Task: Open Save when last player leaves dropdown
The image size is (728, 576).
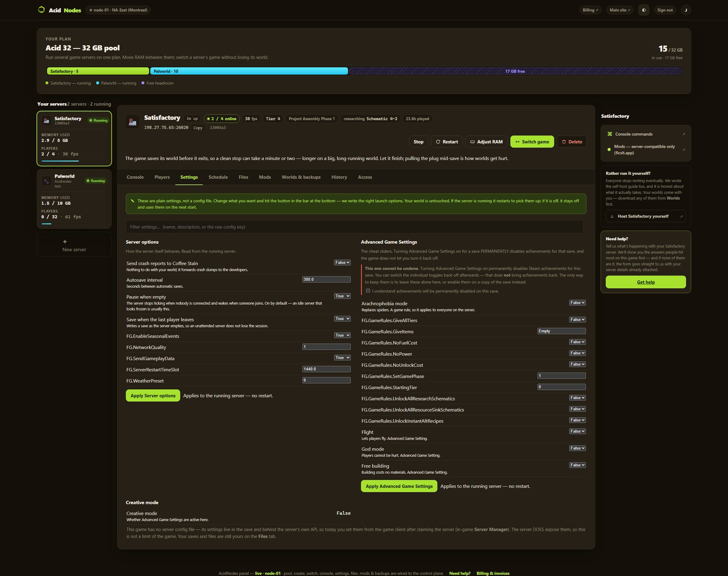Action: (x=342, y=319)
